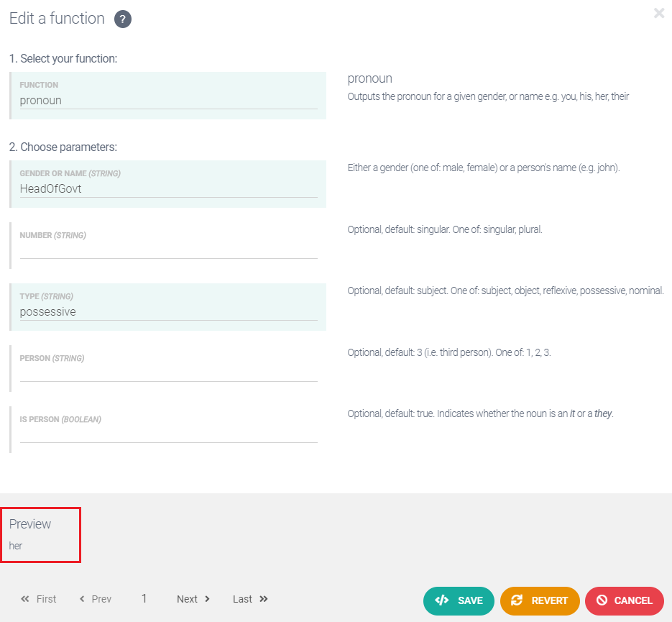672x622 pixels.
Task: Click the question mark help icon
Action: click(122, 19)
